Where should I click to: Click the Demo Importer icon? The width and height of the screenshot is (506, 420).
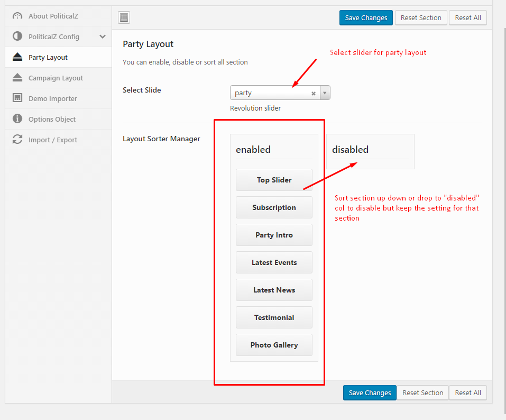[17, 98]
